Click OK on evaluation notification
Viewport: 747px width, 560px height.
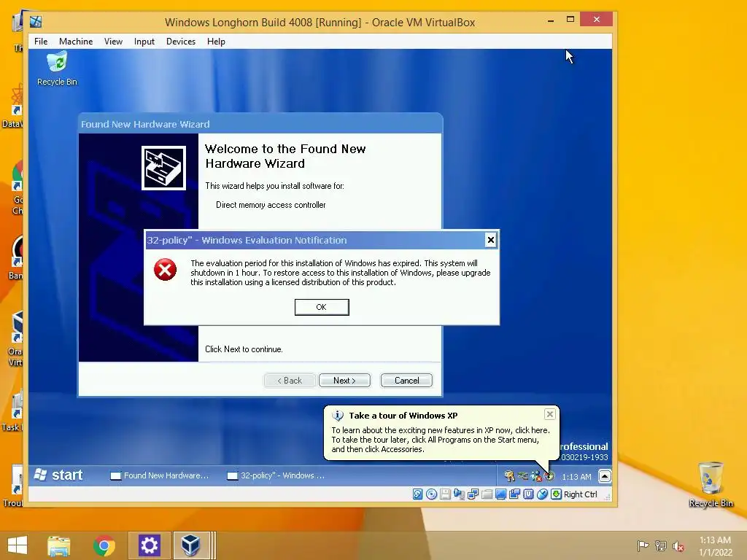pyautogui.click(x=322, y=307)
